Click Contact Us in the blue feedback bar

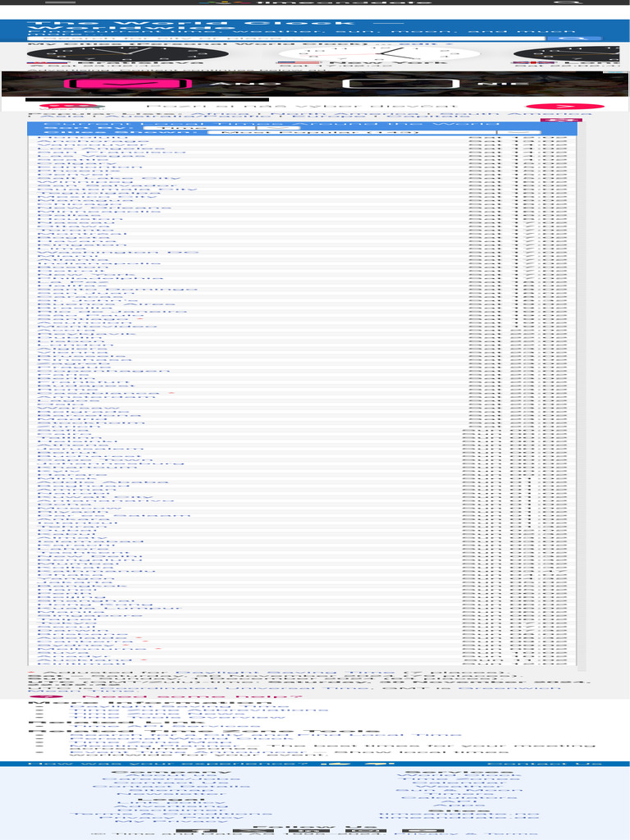[544, 764]
